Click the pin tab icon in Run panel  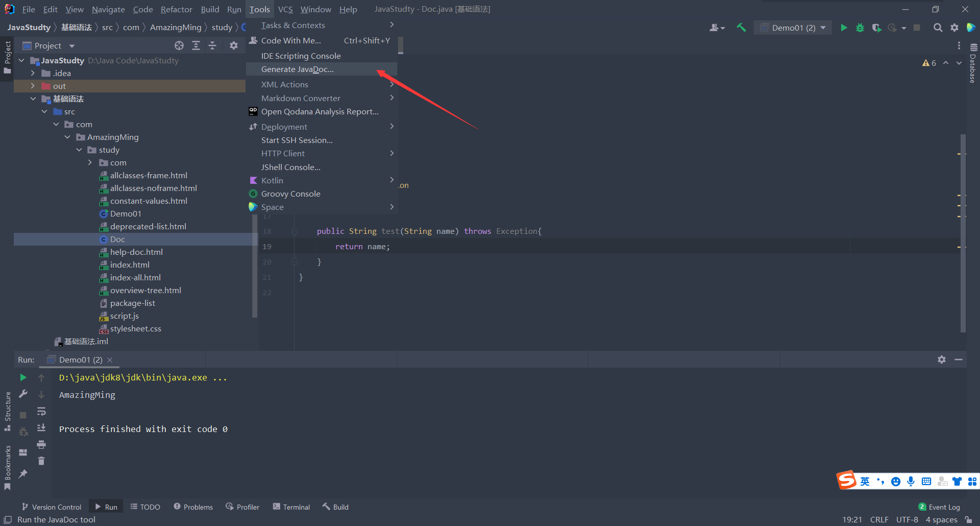tap(23, 474)
